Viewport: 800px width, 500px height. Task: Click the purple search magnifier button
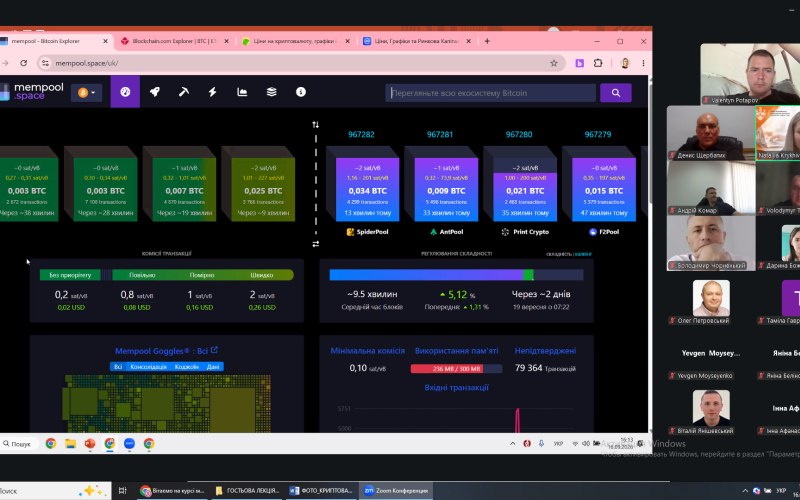pos(616,93)
